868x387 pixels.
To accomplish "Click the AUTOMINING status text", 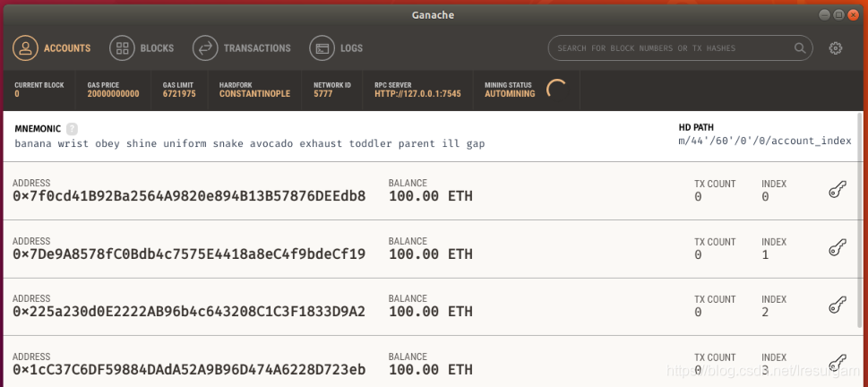I will coord(510,94).
